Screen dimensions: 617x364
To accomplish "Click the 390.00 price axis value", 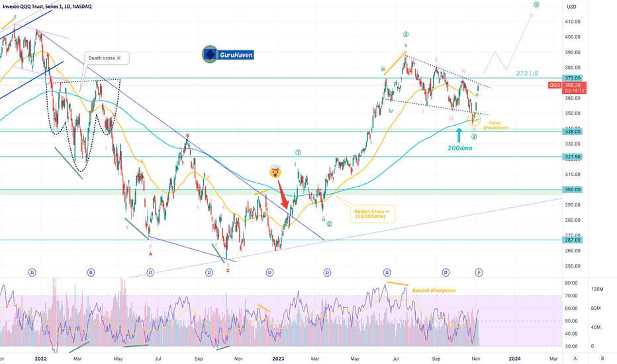I will pos(573,52).
